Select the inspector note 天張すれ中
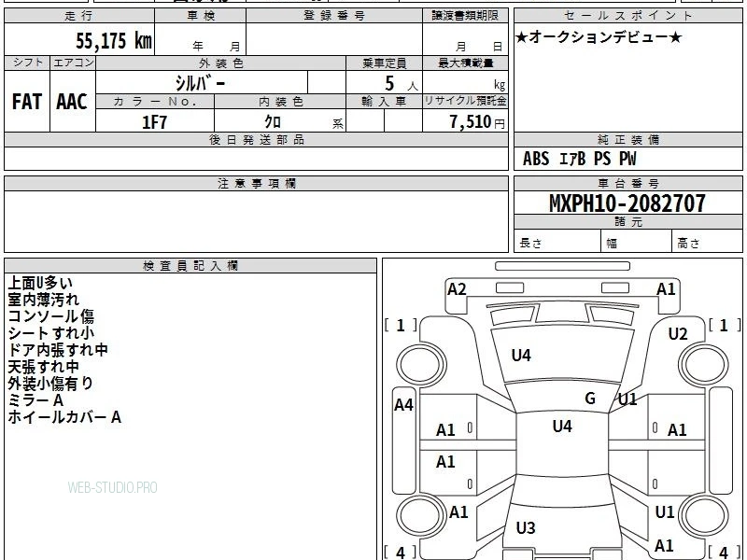Screen dimensions: 747x560 pyautogui.click(x=43, y=367)
